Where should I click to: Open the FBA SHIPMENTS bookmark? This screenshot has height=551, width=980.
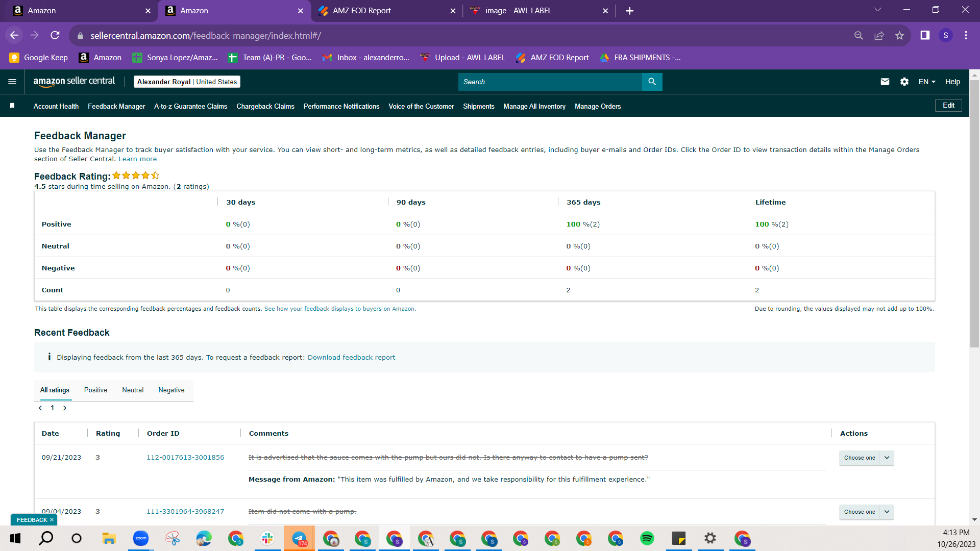640,58
